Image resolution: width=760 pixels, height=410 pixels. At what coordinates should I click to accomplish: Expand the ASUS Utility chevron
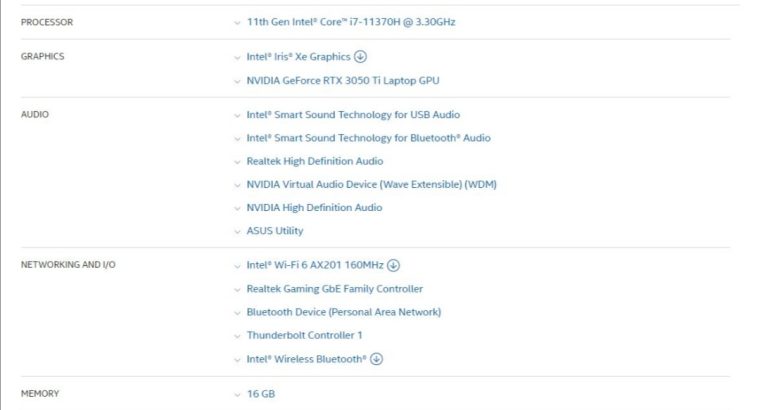(x=237, y=231)
